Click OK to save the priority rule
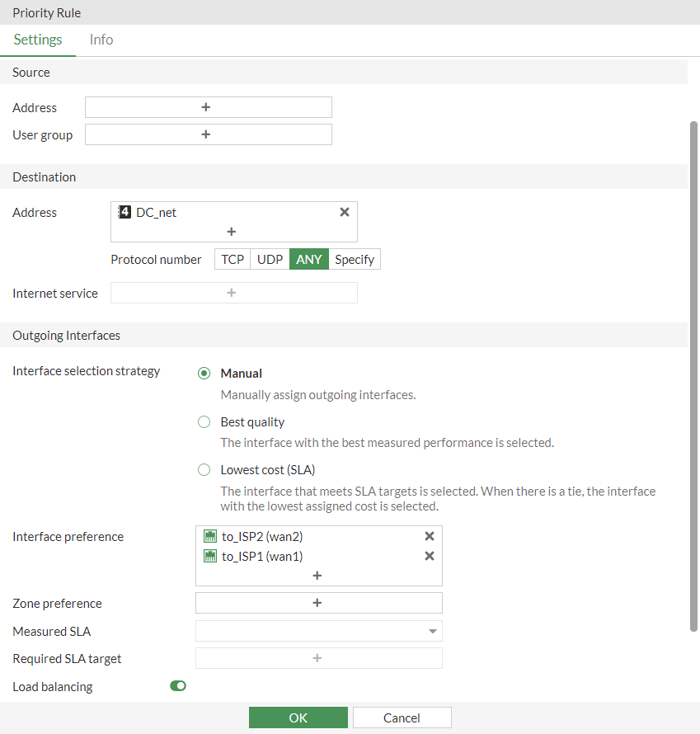 (x=298, y=718)
